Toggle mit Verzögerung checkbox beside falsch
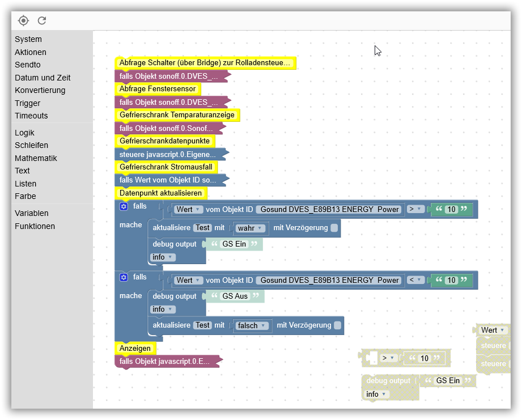Image resolution: width=522 pixels, height=420 pixels. [338, 325]
